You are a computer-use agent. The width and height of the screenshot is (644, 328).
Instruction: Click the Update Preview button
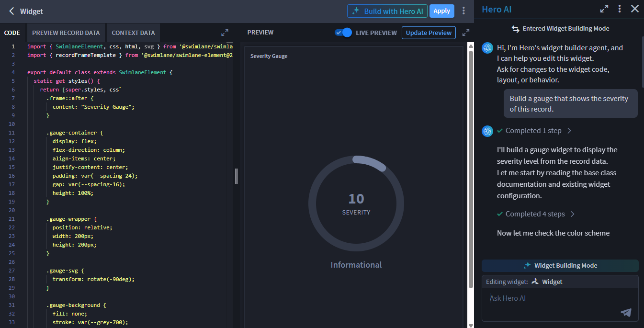tap(429, 33)
